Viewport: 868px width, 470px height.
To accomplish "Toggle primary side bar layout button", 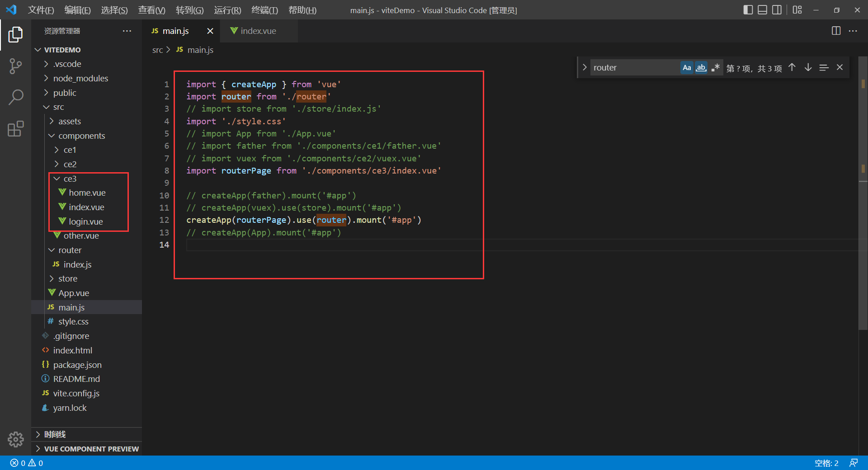I will [748, 10].
